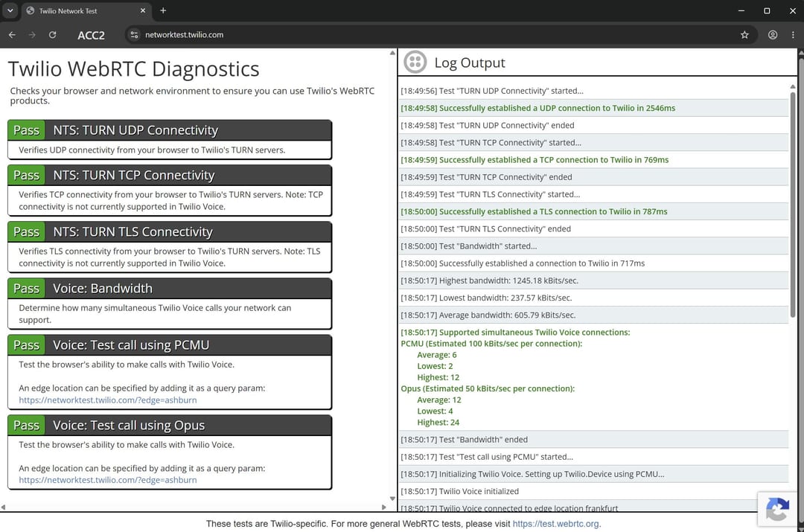Select the Test "Bandwidth" ended log line
The width and height of the screenshot is (804, 532).
point(594,440)
